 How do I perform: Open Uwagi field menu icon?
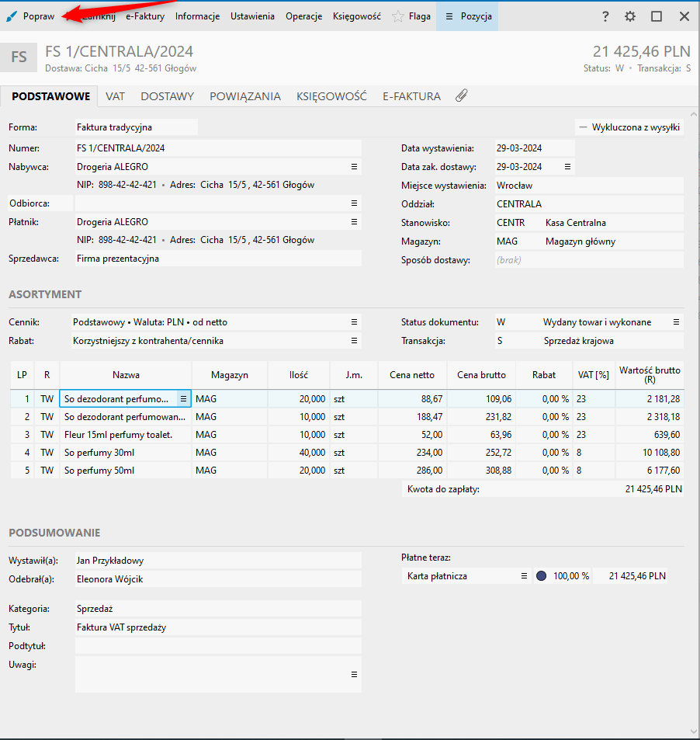pos(354,675)
